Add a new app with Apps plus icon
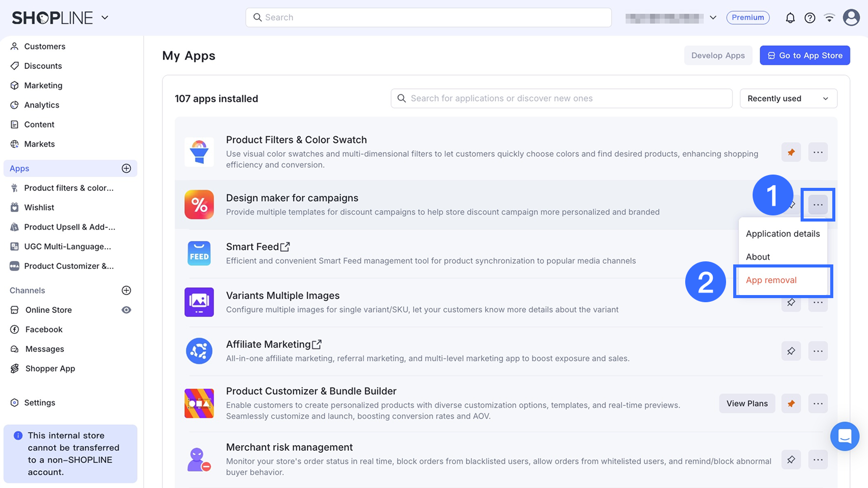 pos(127,168)
